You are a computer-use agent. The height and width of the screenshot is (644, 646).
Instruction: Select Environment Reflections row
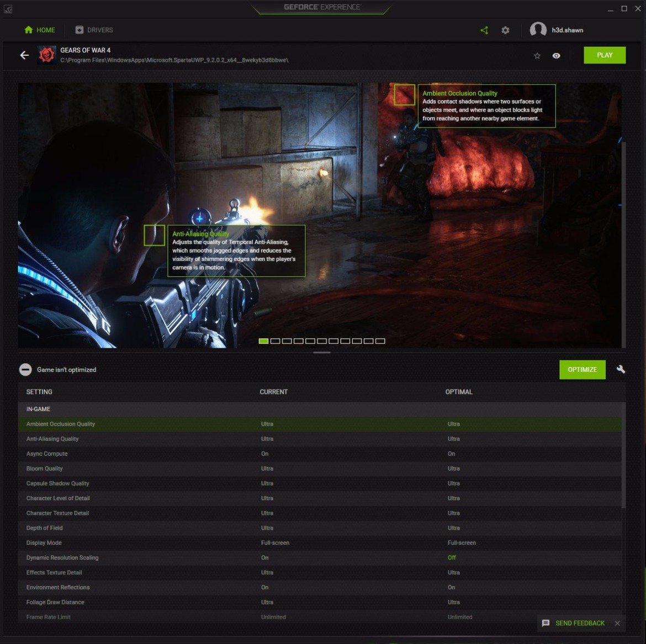coord(320,587)
